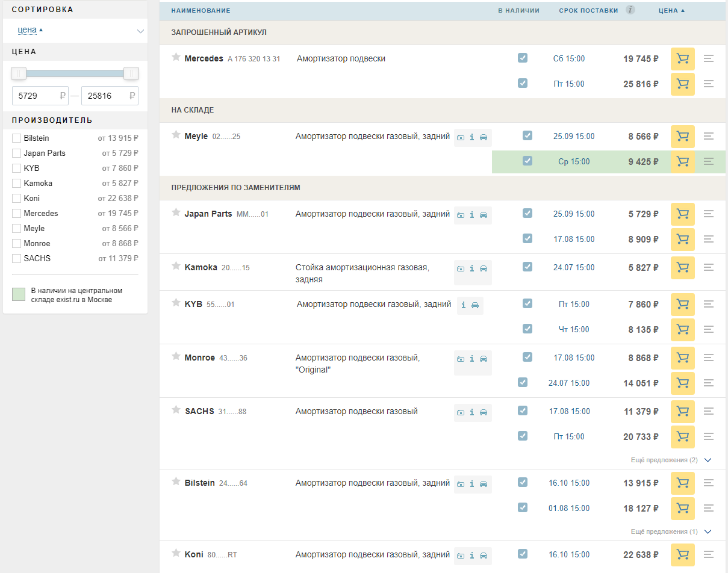Open the info icon in the KYB row

tap(463, 305)
